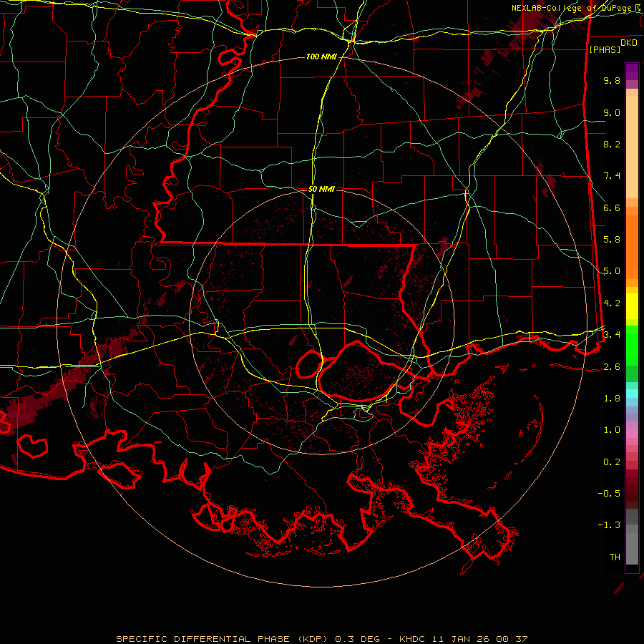This screenshot has width=644, height=644.
Task: Click the 1.0 scale label
Action: (612, 430)
